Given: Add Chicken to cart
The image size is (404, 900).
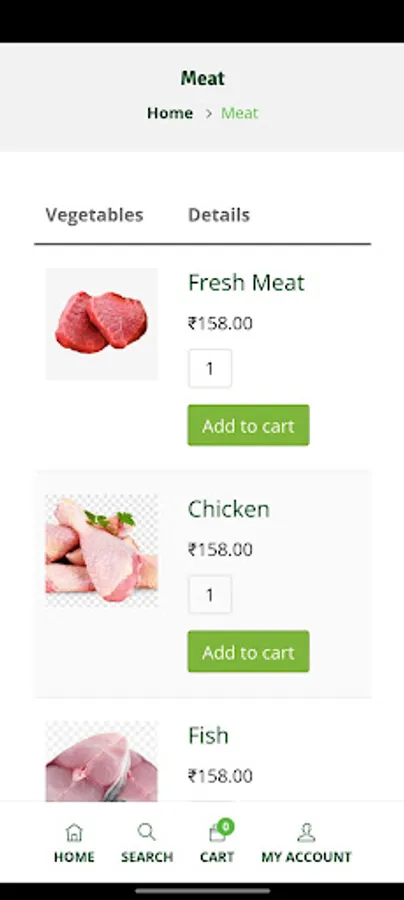Looking at the screenshot, I should click(x=248, y=651).
